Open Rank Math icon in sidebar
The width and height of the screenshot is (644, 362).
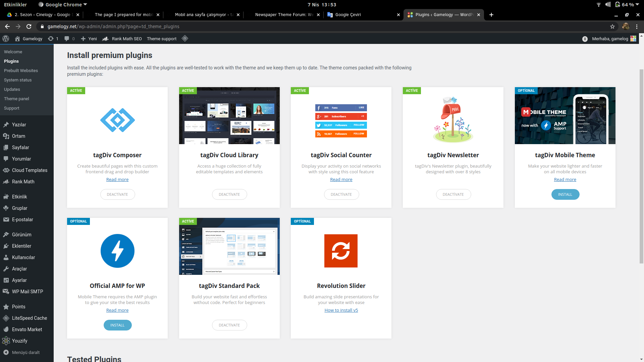(6, 182)
